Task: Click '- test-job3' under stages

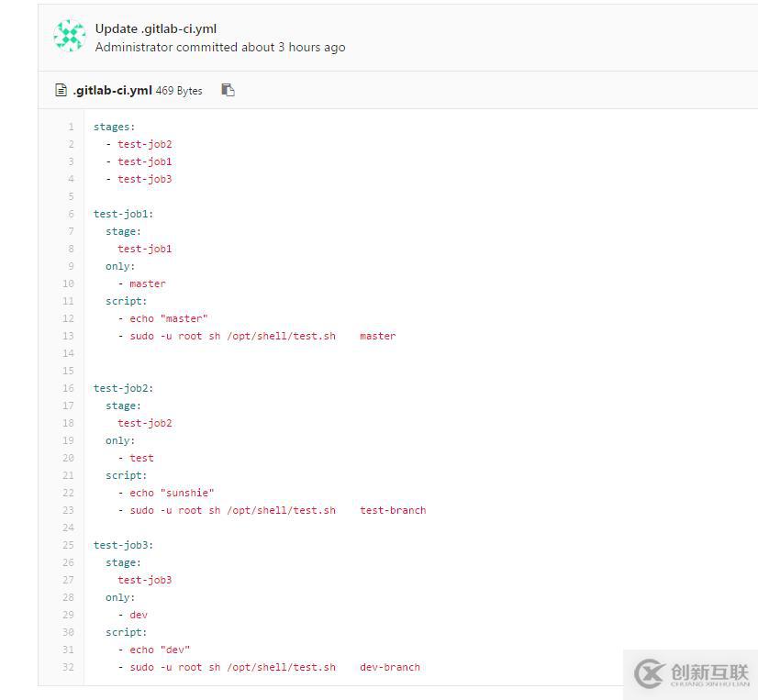Action: coord(139,179)
